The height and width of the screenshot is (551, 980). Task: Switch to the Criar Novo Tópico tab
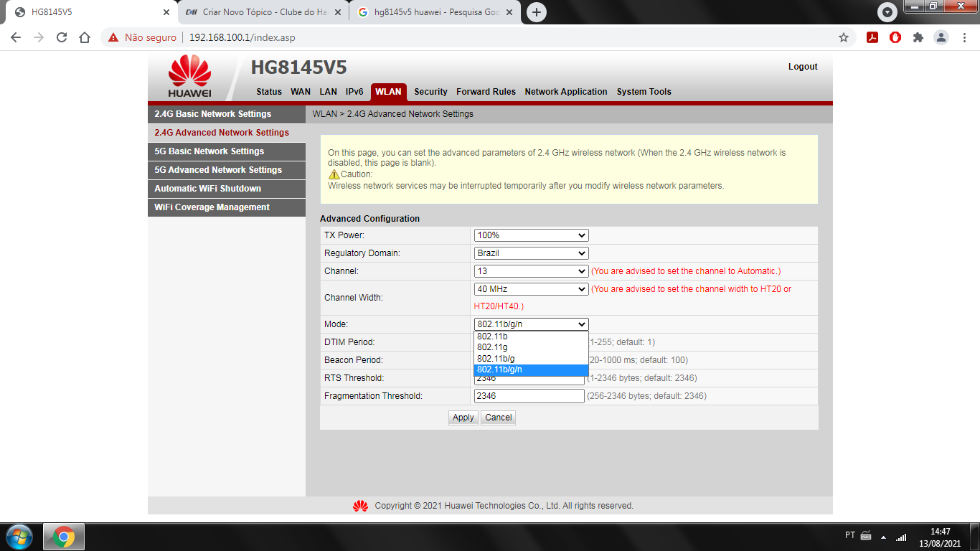tap(262, 12)
